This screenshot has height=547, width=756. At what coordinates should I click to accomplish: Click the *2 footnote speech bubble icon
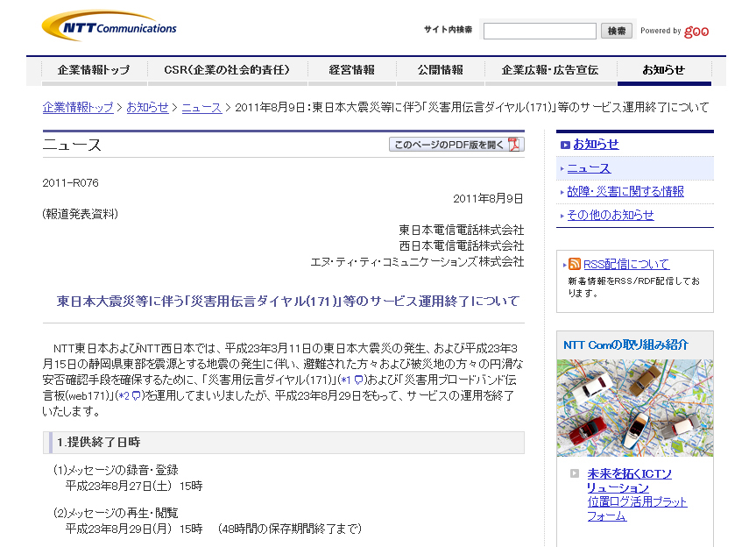[136, 396]
